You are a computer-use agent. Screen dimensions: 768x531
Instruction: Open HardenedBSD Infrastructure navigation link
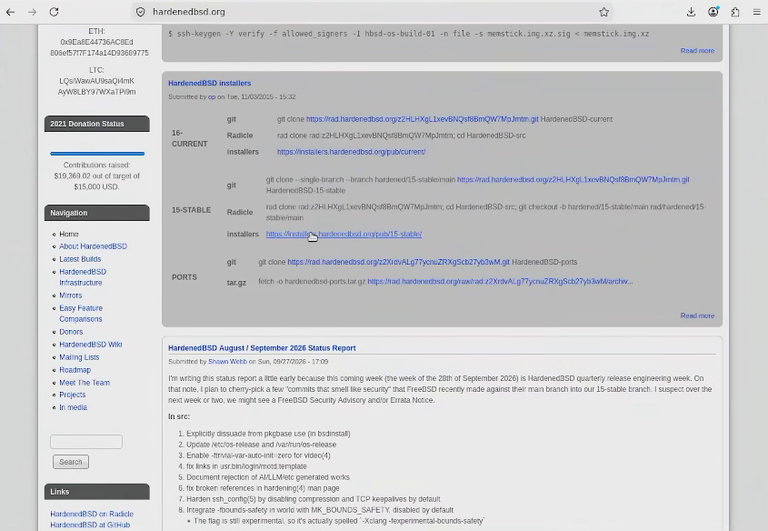coord(83,277)
